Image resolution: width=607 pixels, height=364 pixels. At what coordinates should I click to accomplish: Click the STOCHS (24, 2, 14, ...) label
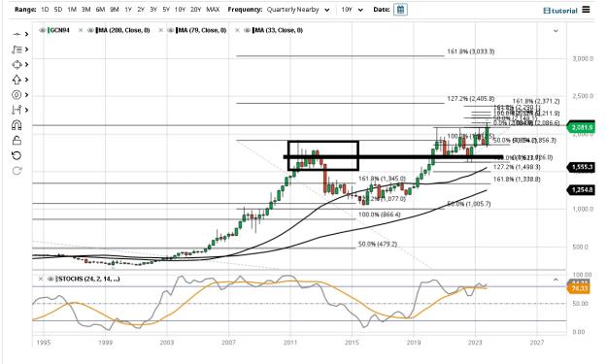coord(88,279)
